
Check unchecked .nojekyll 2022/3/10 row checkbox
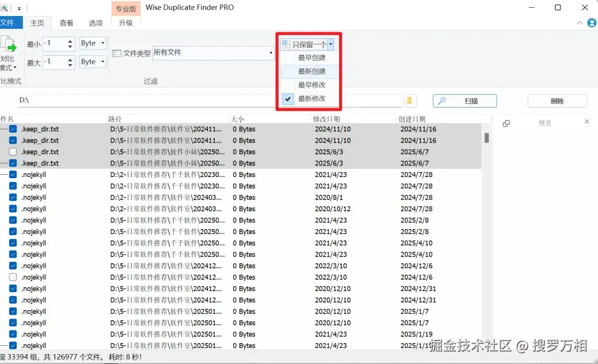[x=13, y=278]
